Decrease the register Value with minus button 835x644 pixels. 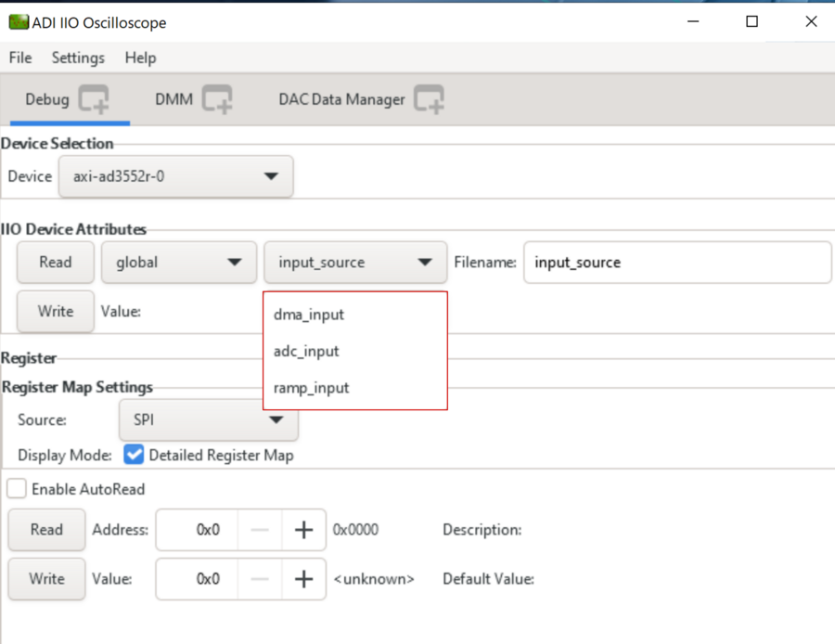point(260,579)
